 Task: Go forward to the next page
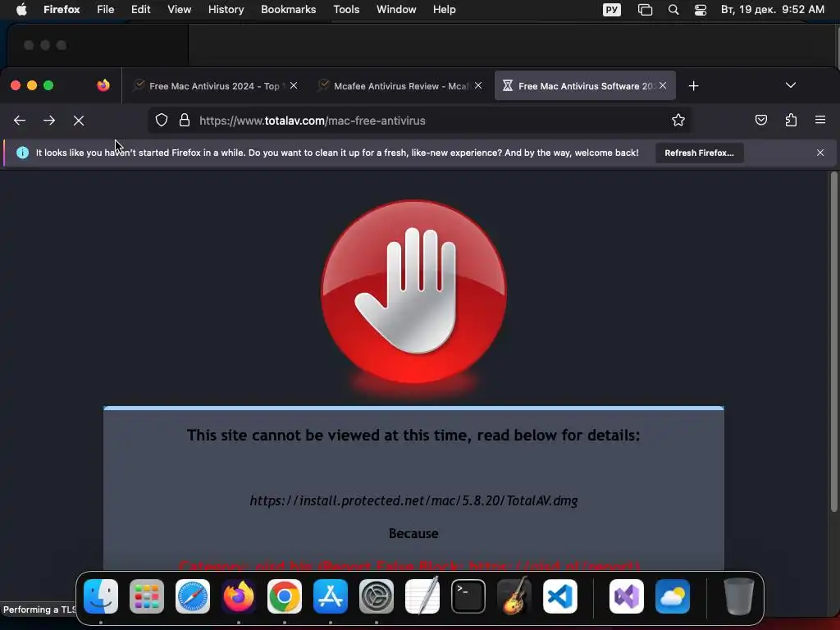point(49,121)
